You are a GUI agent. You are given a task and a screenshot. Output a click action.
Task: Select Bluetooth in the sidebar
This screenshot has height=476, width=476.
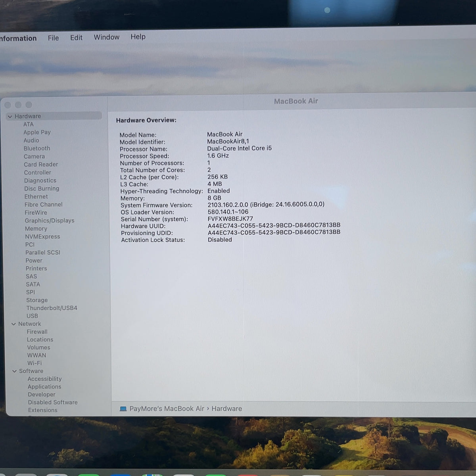point(37,148)
